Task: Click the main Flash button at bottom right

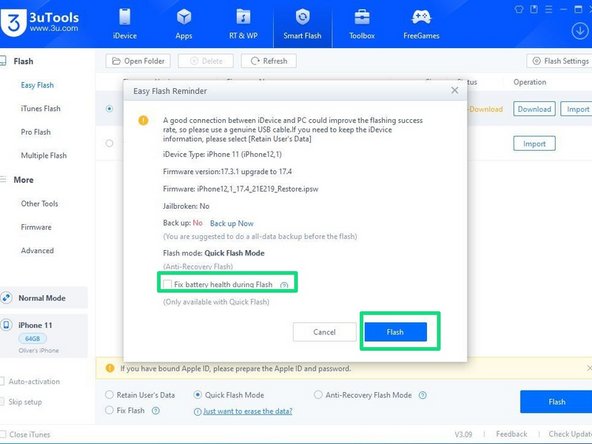Action: coord(556,402)
